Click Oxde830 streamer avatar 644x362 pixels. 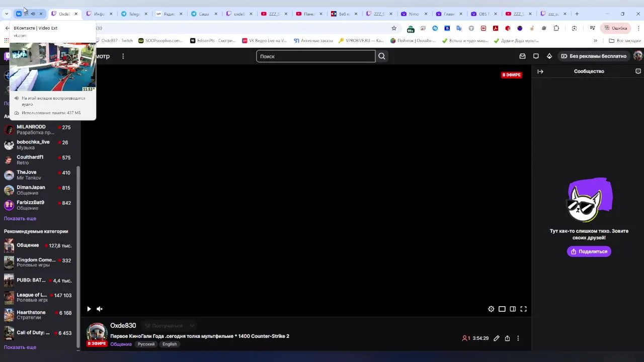(97, 333)
